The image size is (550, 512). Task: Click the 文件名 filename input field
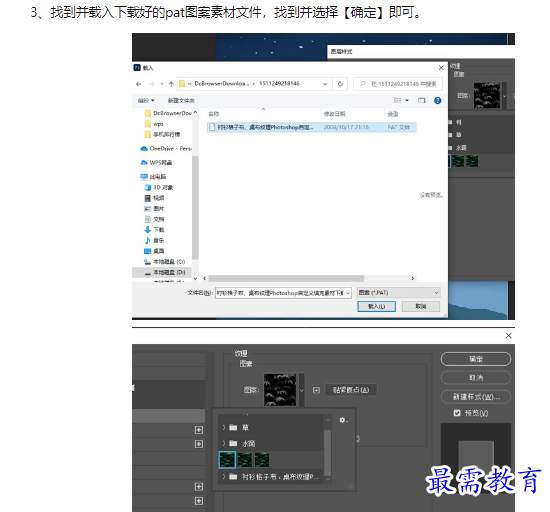(x=280, y=293)
